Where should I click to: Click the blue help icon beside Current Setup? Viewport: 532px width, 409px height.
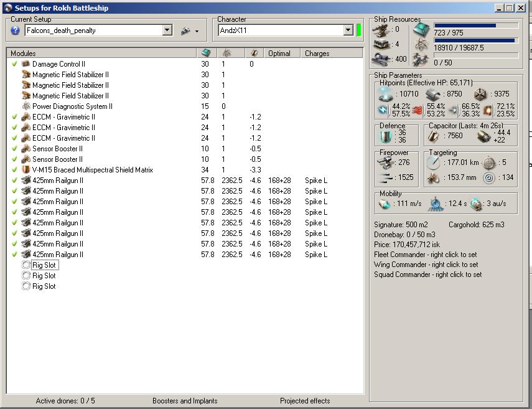click(x=16, y=31)
